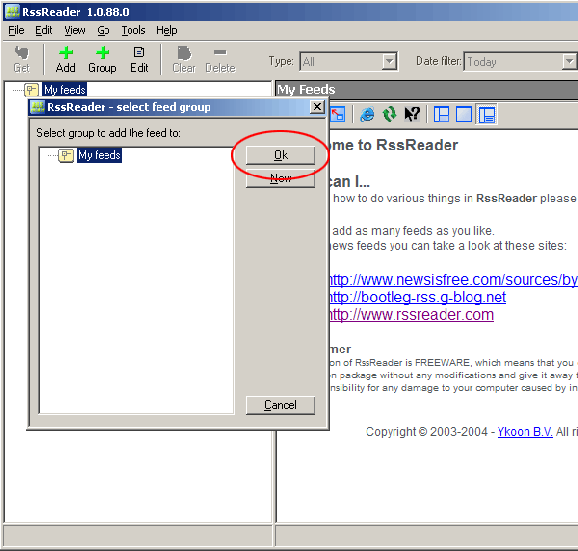This screenshot has width=578, height=551.
Task: Open the Internet Explorer browser icon
Action: (x=367, y=114)
